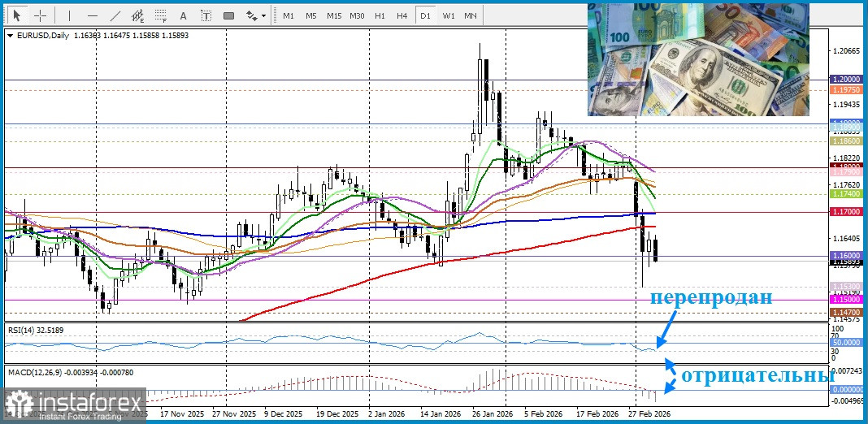This screenshot has height=424, width=868.
Task: Switch to M1 timeframe
Action: click(288, 15)
